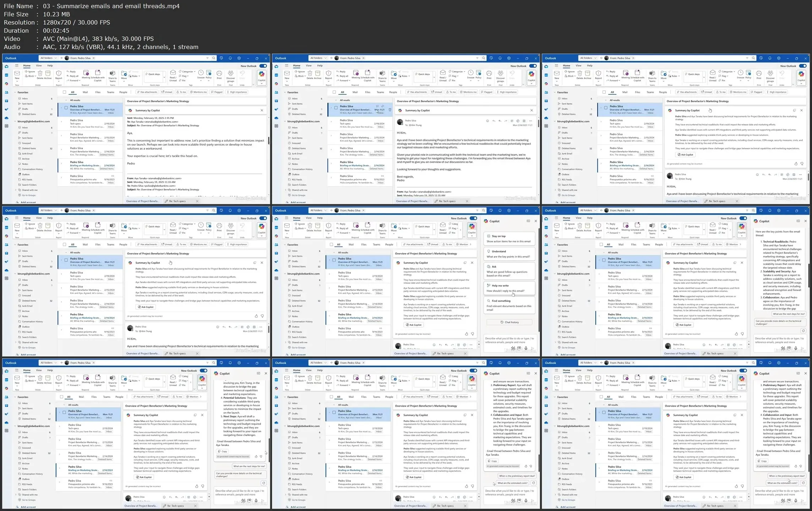
Task: In top-left frame, expand Shared with me folder
Action: [x=16, y=190]
